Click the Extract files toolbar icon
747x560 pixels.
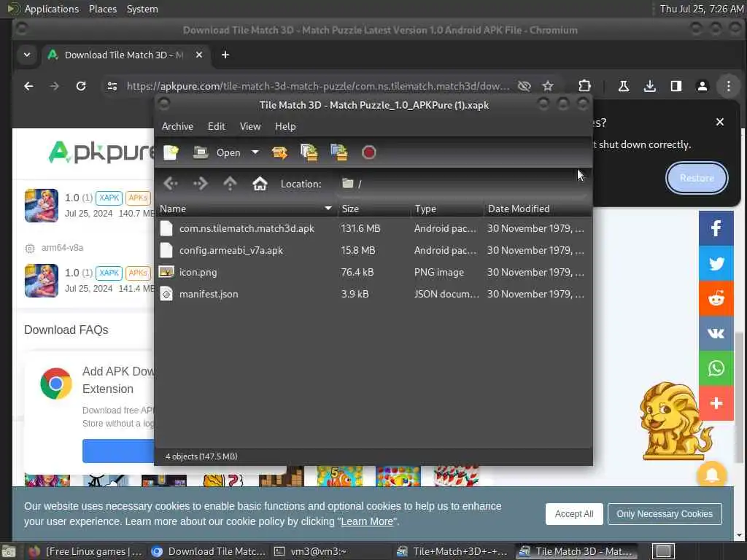coord(279,152)
